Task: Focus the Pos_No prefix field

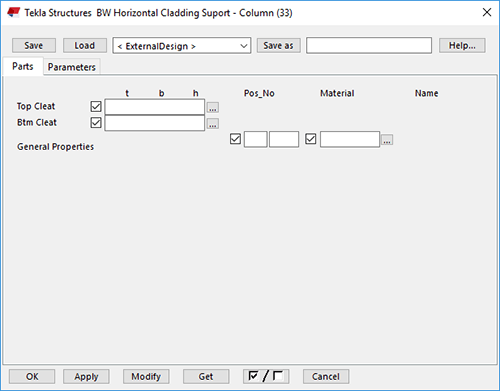Action: (256, 139)
